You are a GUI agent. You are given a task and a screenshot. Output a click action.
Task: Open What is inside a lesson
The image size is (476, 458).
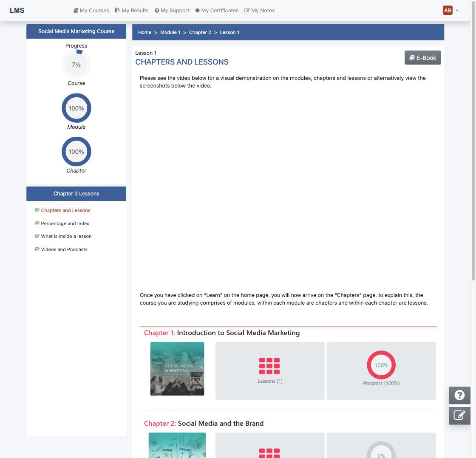tap(66, 236)
